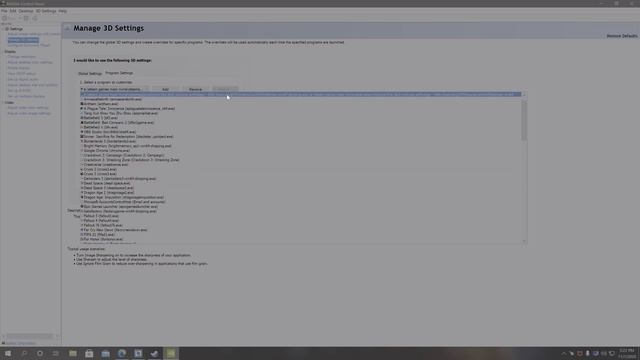The height and width of the screenshot is (360, 640).
Task: Collapse the Video tree node
Action: [x=3, y=103]
